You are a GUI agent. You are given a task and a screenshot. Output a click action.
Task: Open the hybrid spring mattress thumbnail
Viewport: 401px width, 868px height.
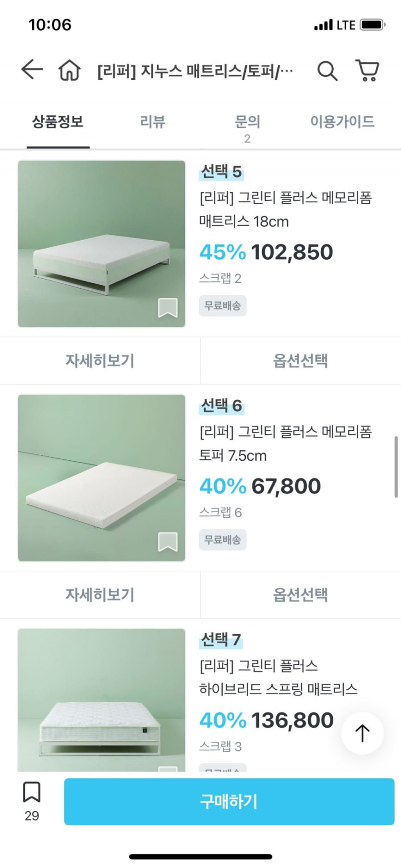tap(101, 699)
